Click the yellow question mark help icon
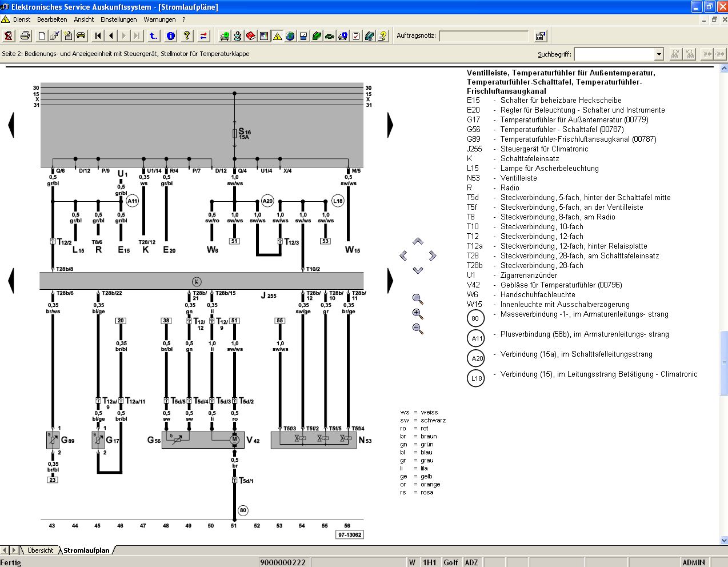 tap(187, 36)
